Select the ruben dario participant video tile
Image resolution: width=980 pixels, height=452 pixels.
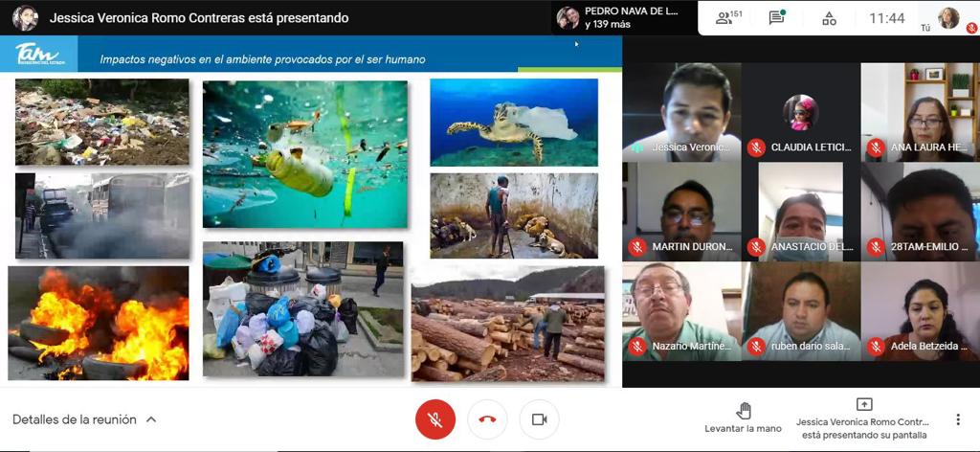800,310
